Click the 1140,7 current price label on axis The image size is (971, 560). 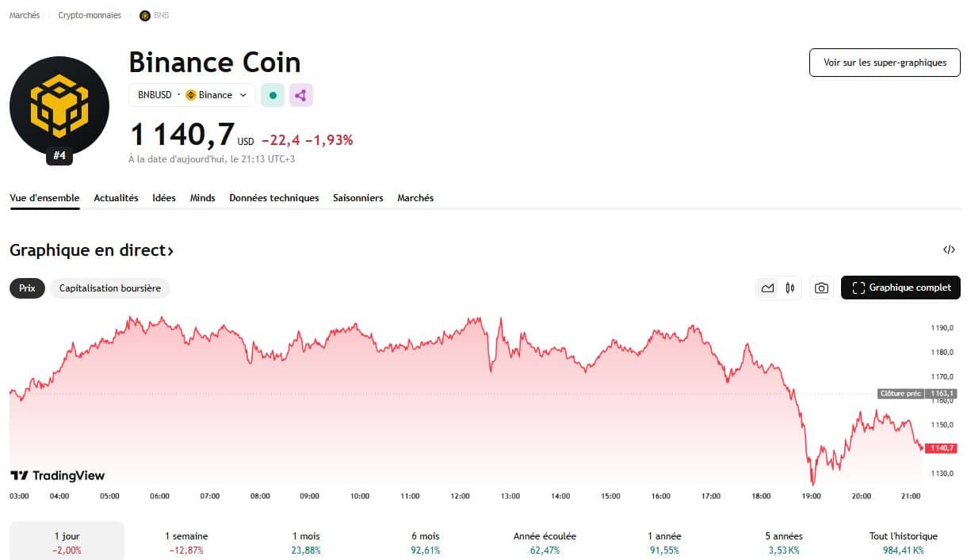[x=940, y=448]
